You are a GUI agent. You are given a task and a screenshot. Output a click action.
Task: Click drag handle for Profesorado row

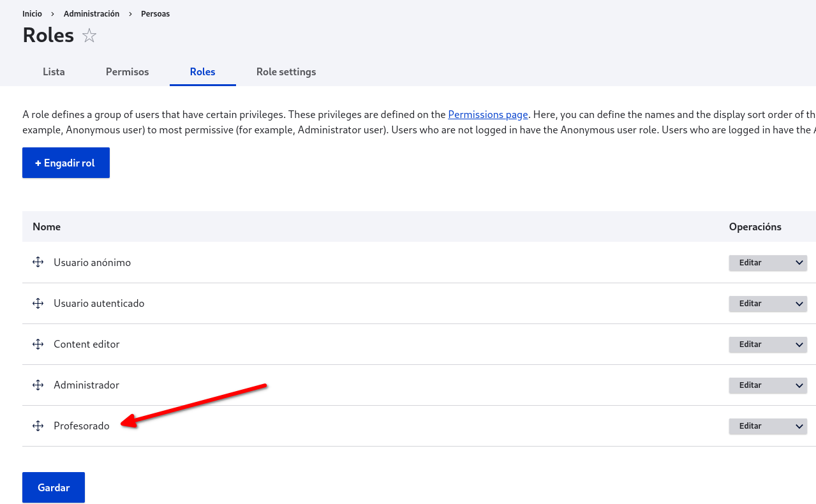38,426
